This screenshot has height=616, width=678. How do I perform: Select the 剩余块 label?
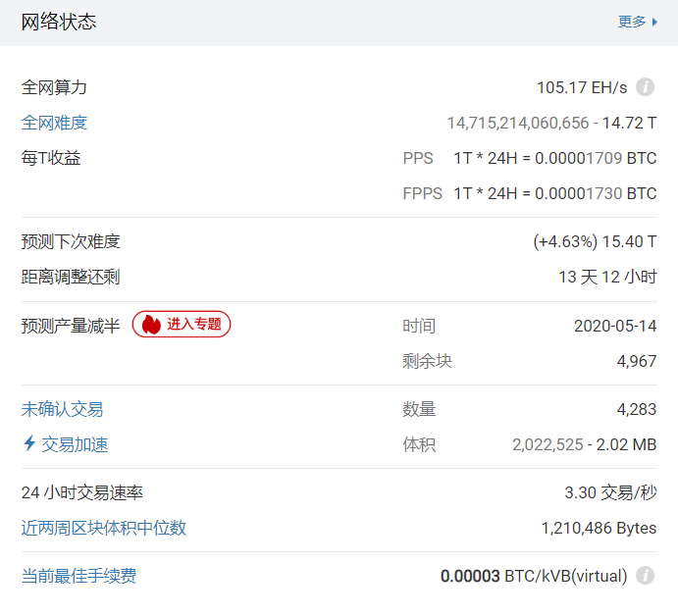(x=427, y=361)
